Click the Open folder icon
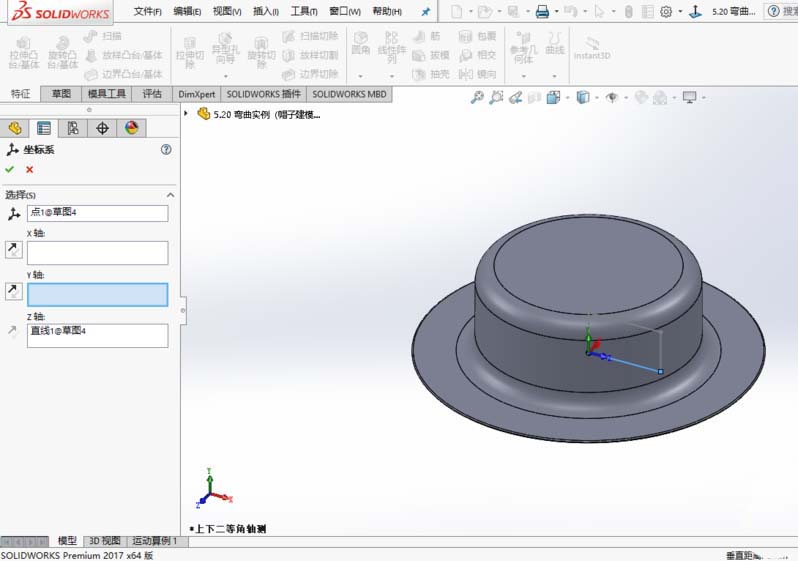Viewport: 798px width, 561px height. (485, 11)
